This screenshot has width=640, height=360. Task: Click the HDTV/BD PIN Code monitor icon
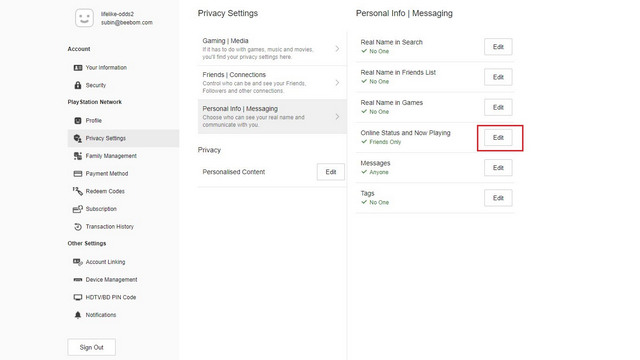[x=78, y=297]
